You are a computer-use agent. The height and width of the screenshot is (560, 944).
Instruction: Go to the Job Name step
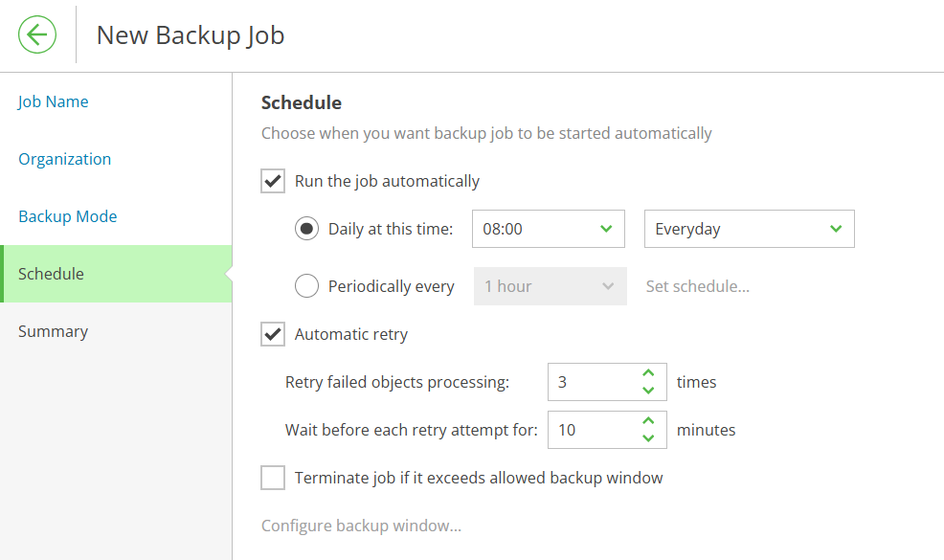53,101
